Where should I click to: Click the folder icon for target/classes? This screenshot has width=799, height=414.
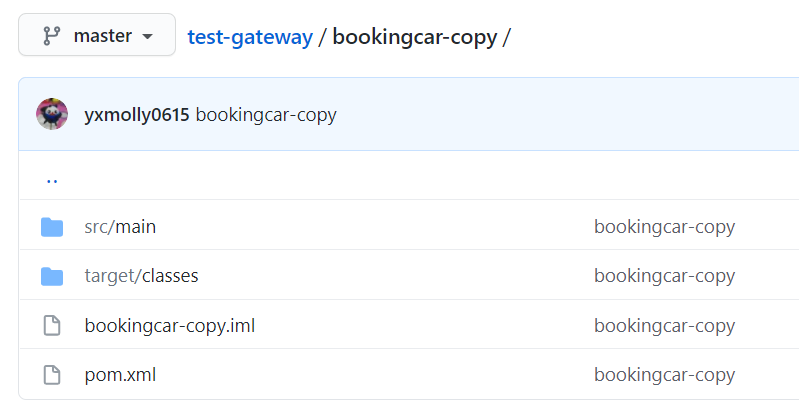coord(52,276)
